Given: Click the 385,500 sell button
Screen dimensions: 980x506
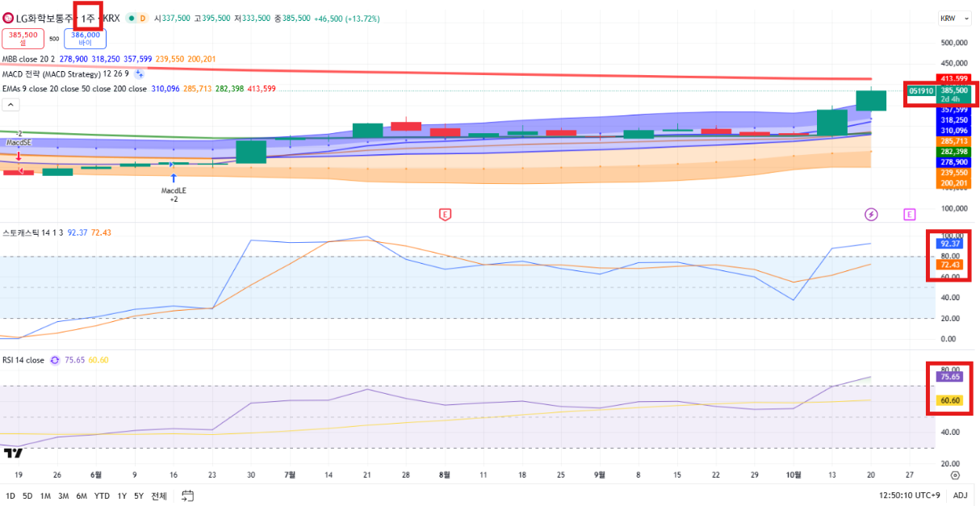Looking at the screenshot, I should click(24, 38).
